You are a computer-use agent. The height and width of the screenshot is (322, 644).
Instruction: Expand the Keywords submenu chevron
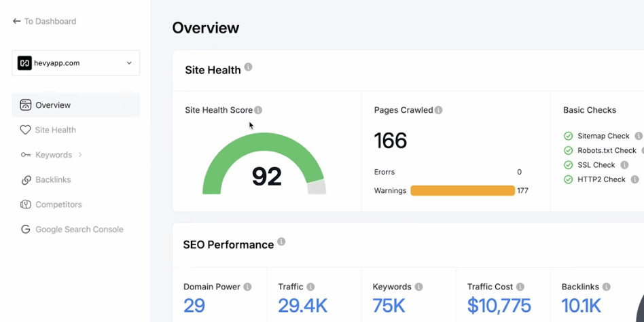point(80,155)
